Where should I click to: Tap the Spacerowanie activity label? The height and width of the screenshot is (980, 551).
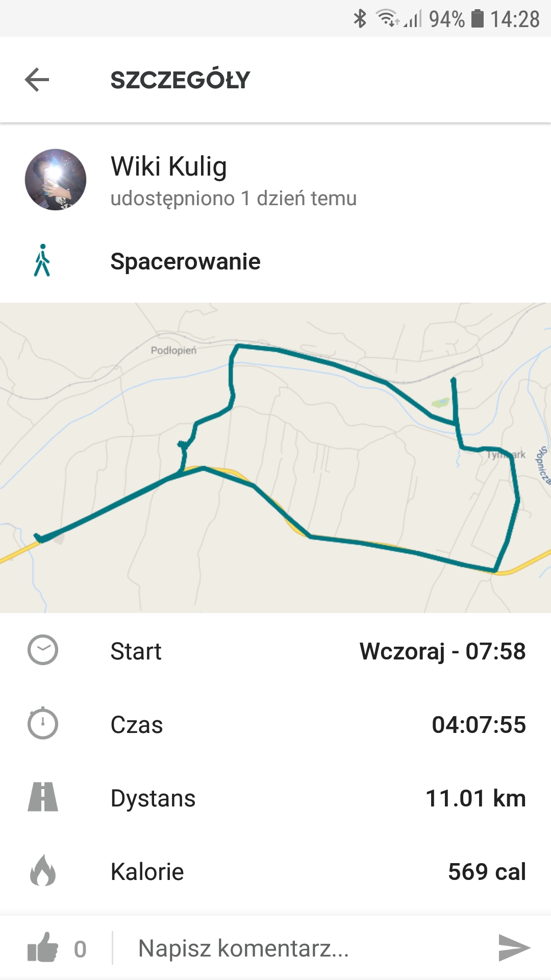tap(185, 261)
